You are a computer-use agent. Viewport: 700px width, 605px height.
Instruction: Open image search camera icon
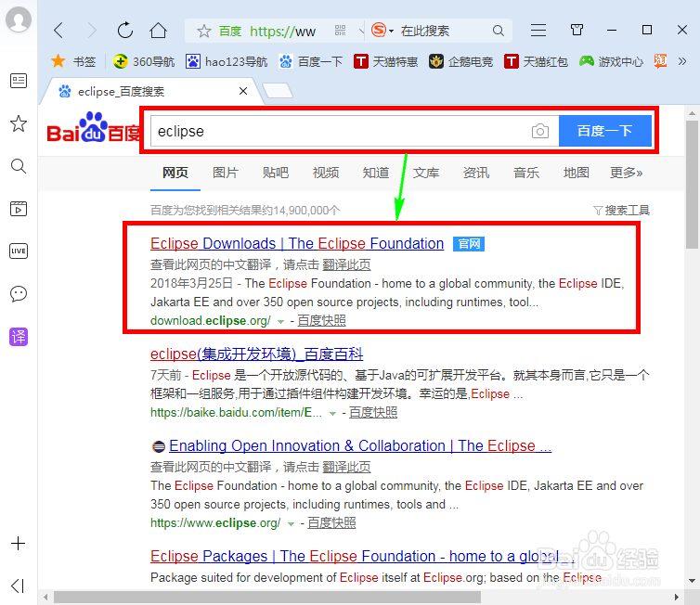coord(539,131)
